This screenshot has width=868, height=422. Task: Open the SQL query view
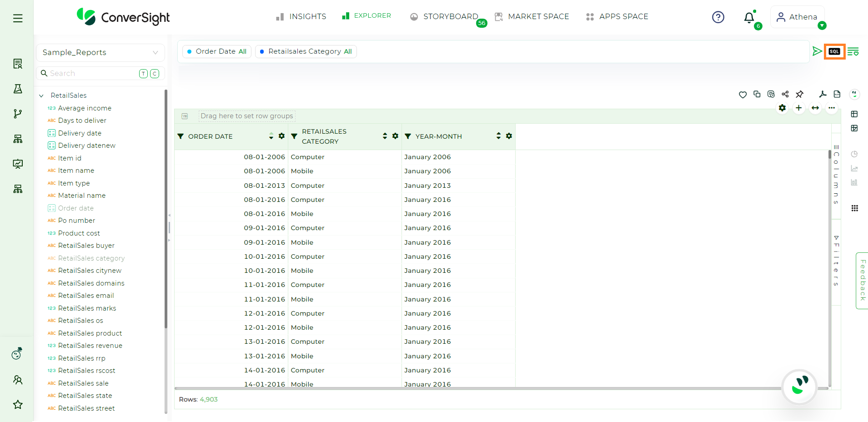pos(834,51)
